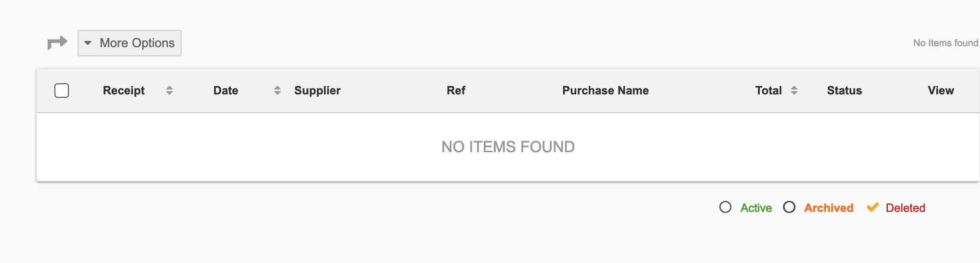Screen dimensions: 980x263
Task: Open the More Options dropdown
Action: tap(130, 43)
